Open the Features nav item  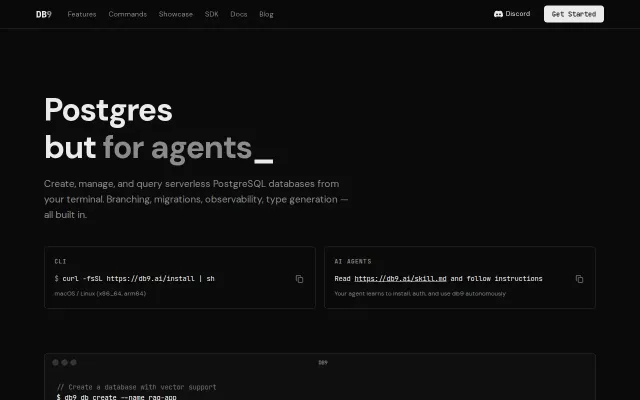(82, 14)
